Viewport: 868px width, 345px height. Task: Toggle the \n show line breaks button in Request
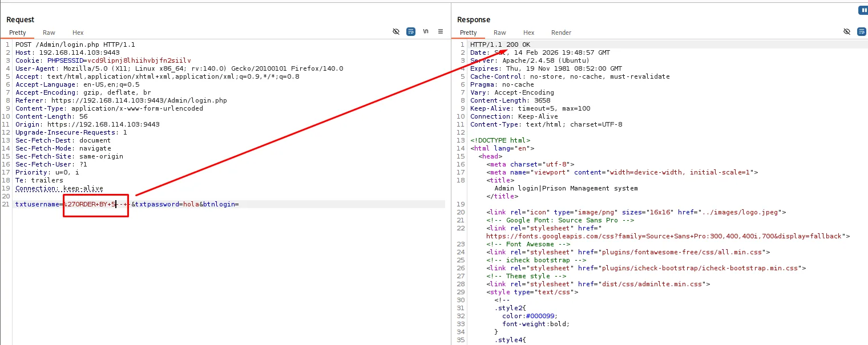426,32
